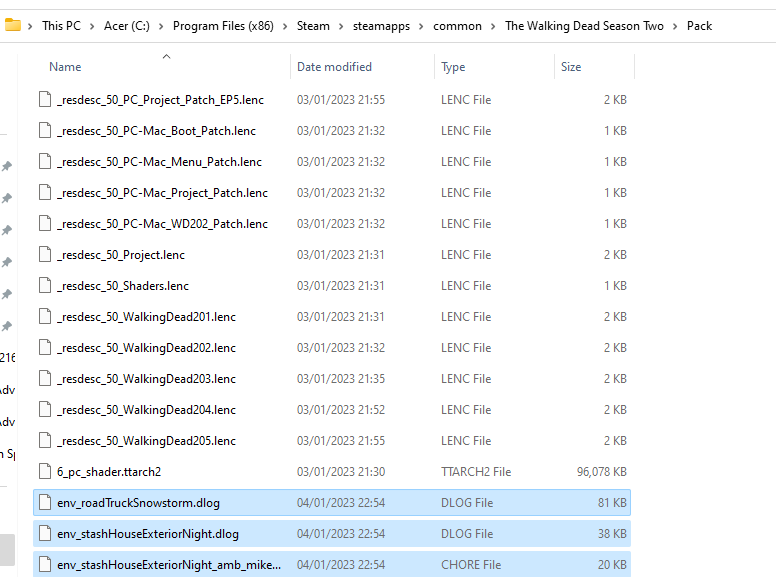The image size is (776, 577).
Task: Select _resdesc_50_WalkingDead205.lenc file row
Action: point(332,440)
